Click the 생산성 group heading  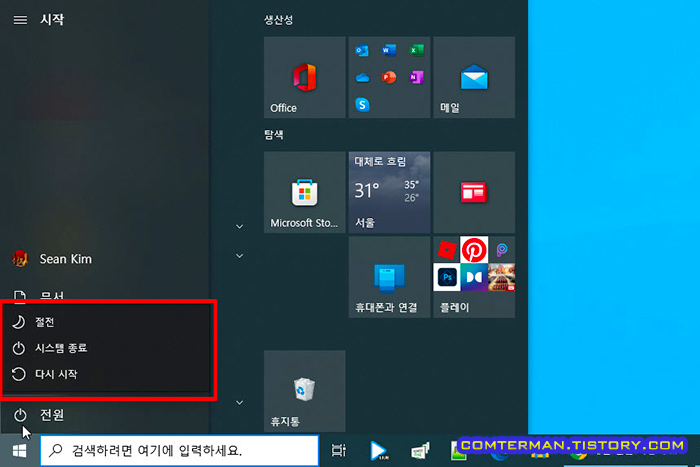[278, 20]
